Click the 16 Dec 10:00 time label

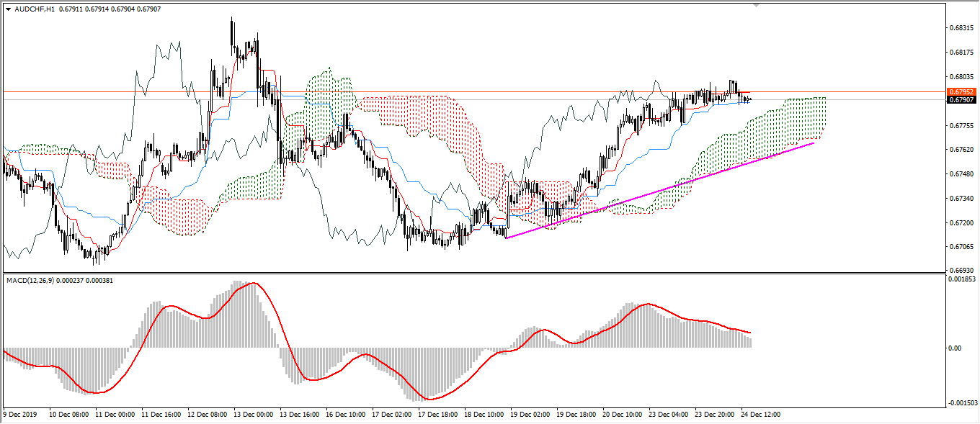pyautogui.click(x=347, y=415)
